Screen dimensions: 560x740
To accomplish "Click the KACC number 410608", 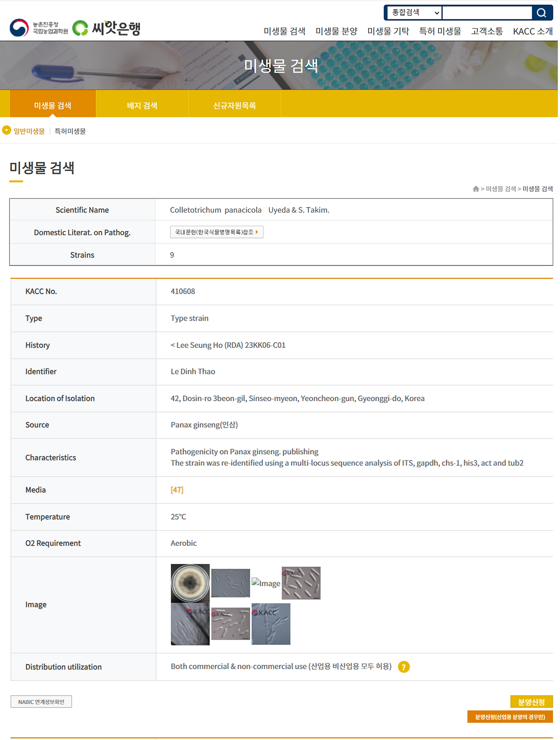I will click(x=183, y=291).
